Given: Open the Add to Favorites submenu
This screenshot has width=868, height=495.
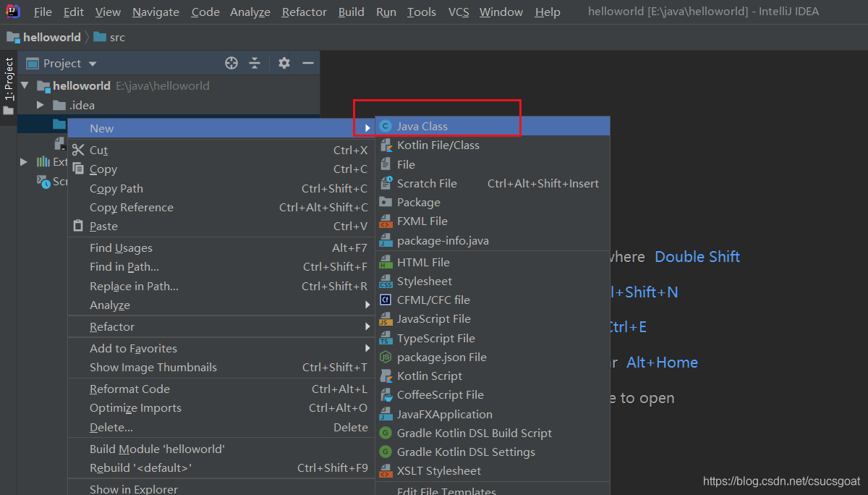Looking at the screenshot, I should tap(221, 349).
